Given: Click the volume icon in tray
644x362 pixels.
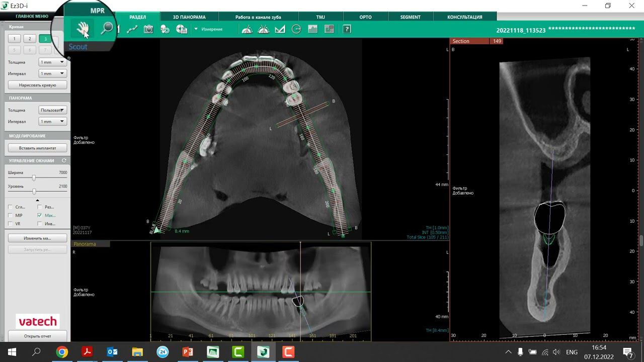Looking at the screenshot, I should [x=556, y=352].
